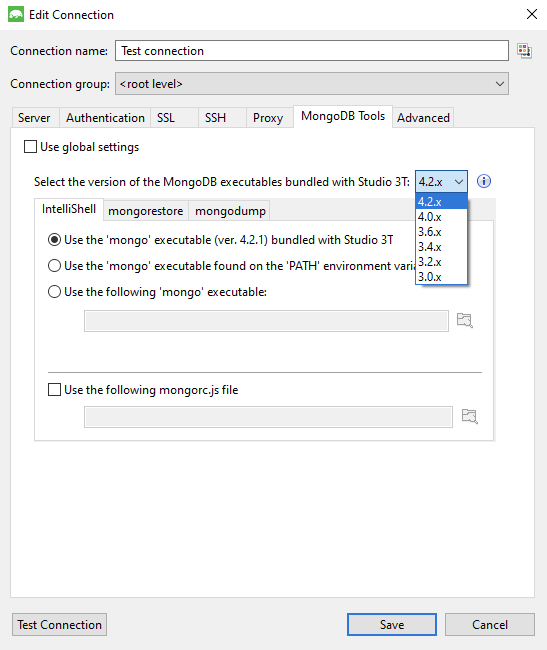The height and width of the screenshot is (650, 547).
Task: Browse for the mongorc.js file
Action: 470,416
